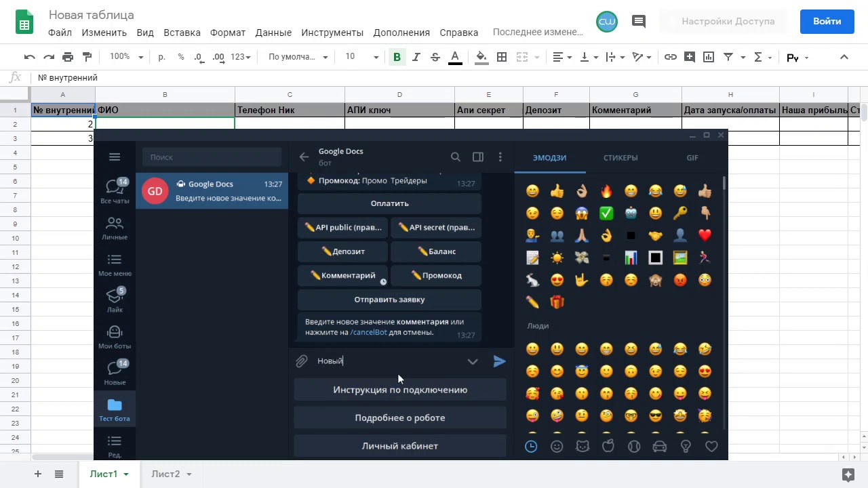Apply percent format to the cell
The width and height of the screenshot is (868, 488).
tap(181, 57)
